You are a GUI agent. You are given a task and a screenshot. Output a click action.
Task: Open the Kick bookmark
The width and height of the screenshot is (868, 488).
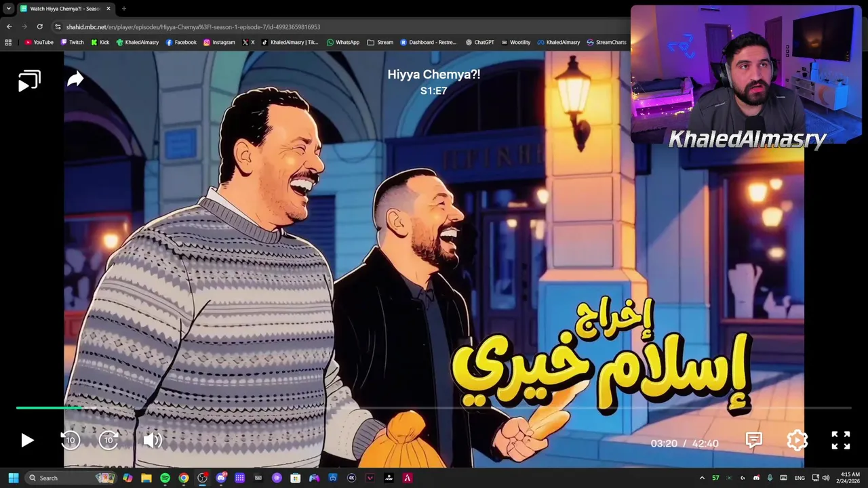coord(100,42)
